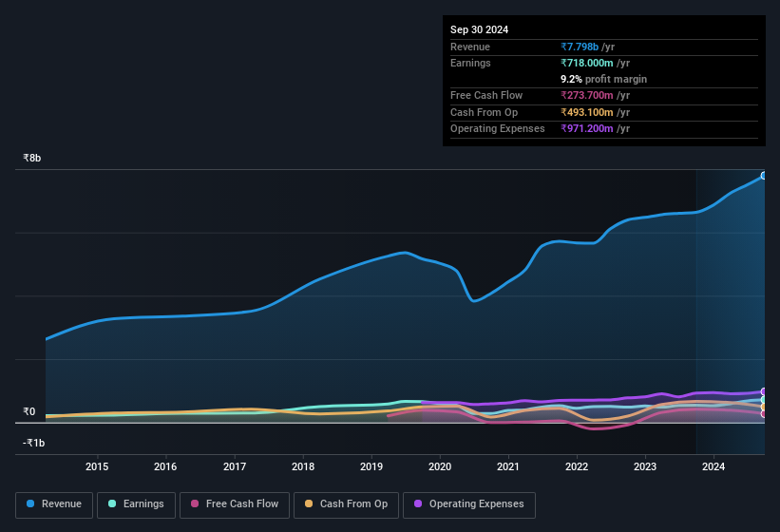Click the Revenue endpoint marker on chart

click(x=764, y=176)
